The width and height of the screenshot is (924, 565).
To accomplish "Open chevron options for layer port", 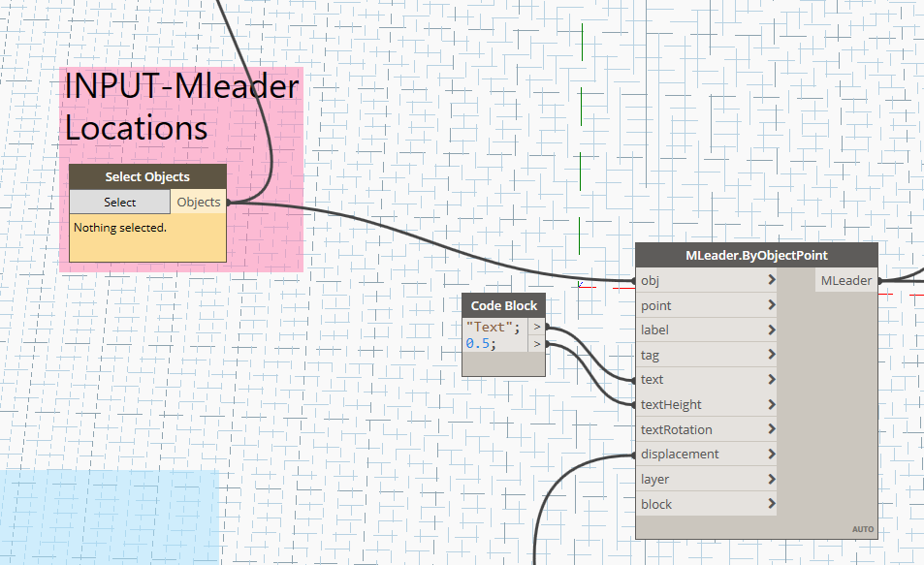I will 772,479.
